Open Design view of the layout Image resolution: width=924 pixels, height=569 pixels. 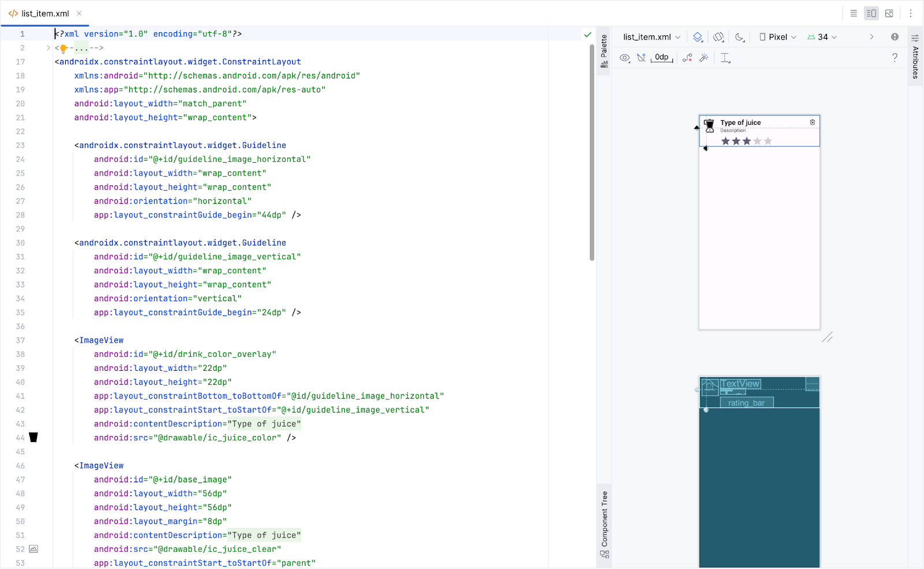click(889, 13)
